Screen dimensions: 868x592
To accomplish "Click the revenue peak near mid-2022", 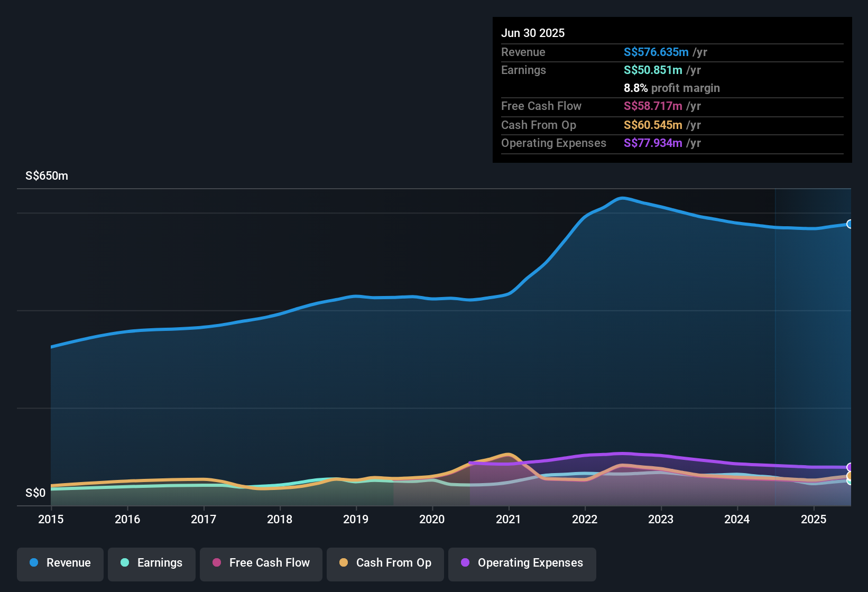I will pyautogui.click(x=623, y=198).
